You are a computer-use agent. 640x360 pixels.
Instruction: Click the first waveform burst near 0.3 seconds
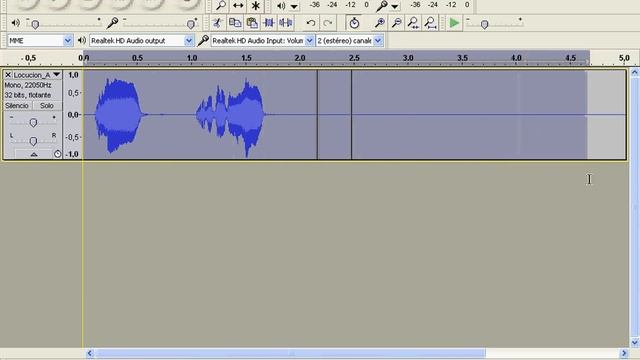[x=118, y=115]
